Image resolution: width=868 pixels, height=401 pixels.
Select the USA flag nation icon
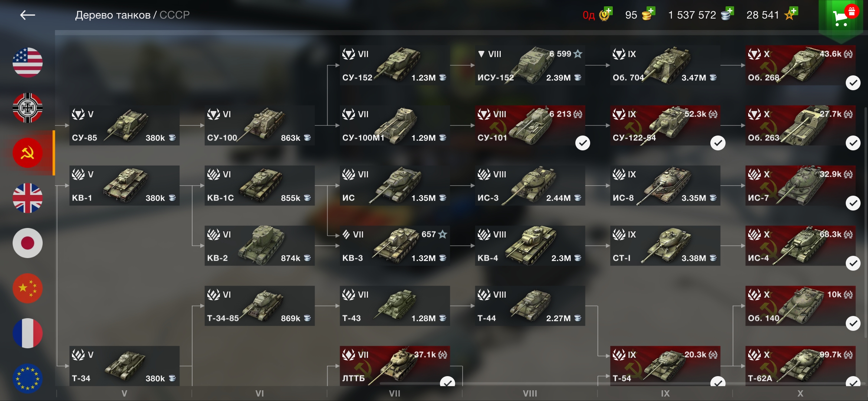[x=28, y=62]
